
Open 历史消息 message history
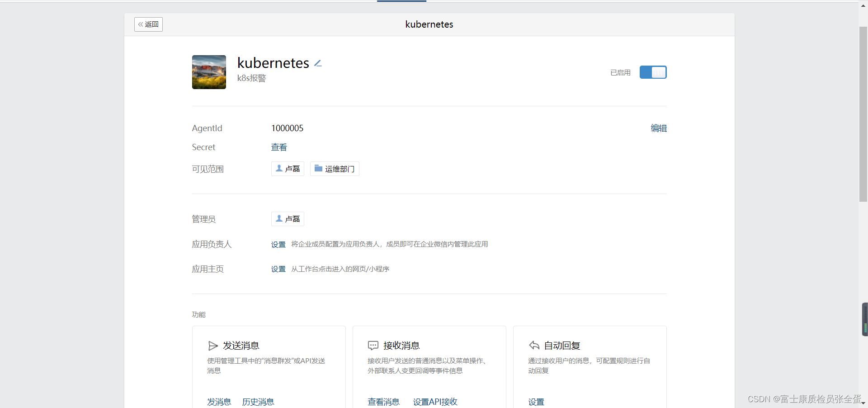(x=258, y=402)
